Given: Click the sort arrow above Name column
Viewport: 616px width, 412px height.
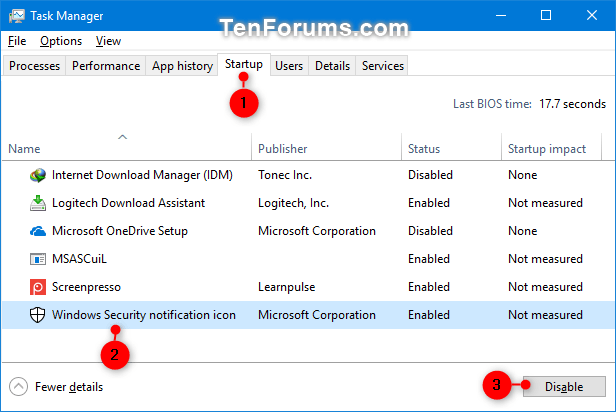Looking at the screenshot, I should (x=123, y=137).
